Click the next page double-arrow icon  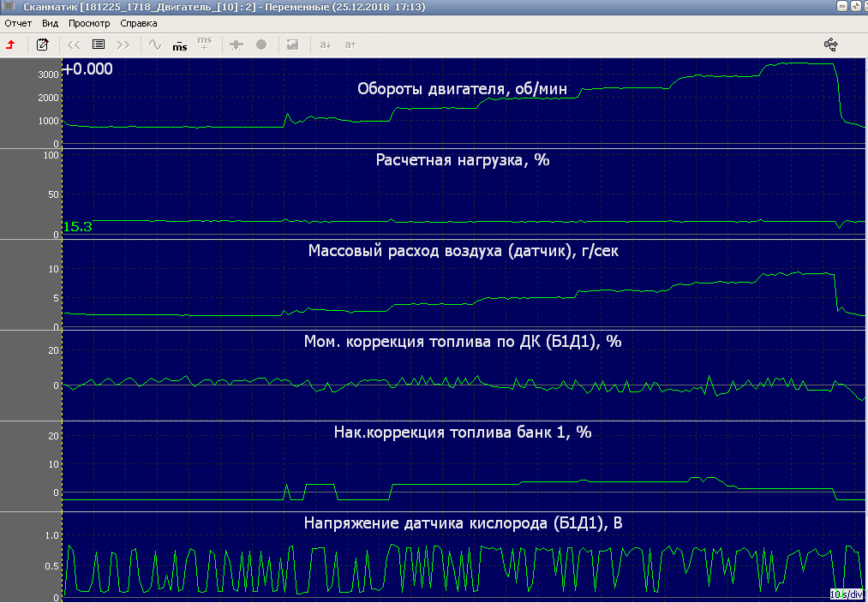click(123, 45)
